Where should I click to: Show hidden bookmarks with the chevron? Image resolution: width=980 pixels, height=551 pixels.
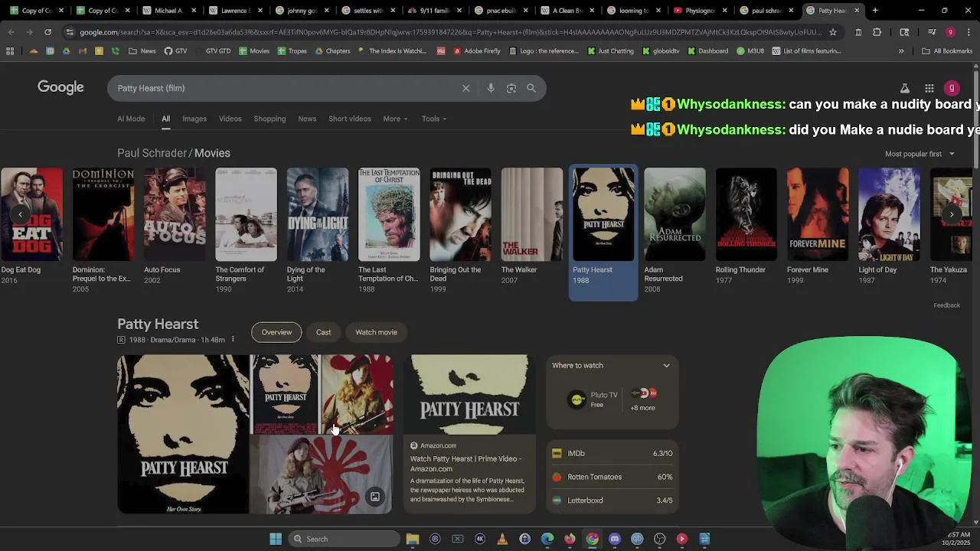click(x=901, y=51)
